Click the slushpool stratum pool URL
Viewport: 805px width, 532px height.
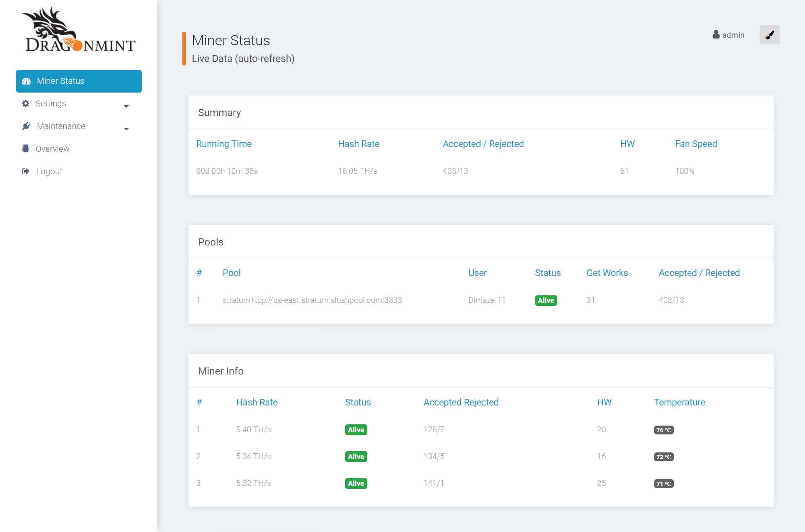pyautogui.click(x=312, y=300)
